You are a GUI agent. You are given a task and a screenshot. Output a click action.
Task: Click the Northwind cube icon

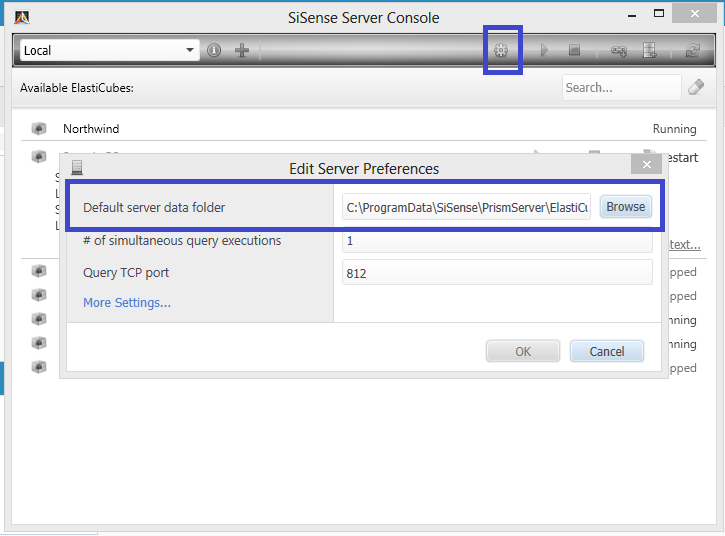[x=39, y=128]
